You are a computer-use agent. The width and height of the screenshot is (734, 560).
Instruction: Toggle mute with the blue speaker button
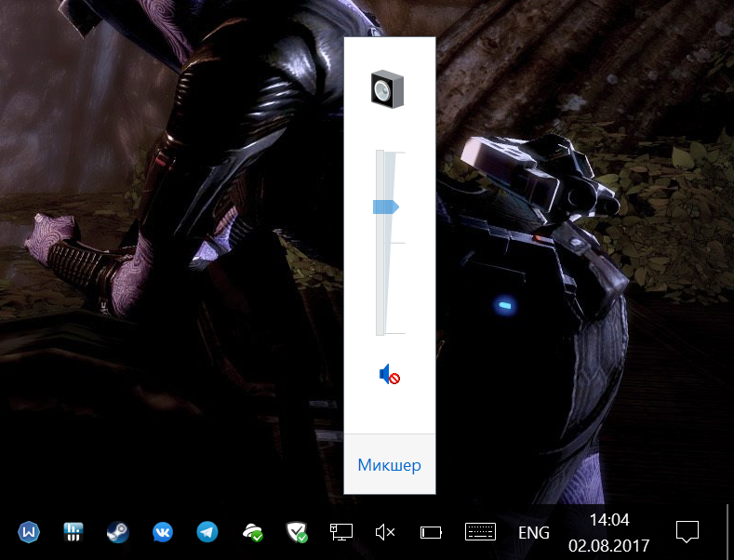390,374
